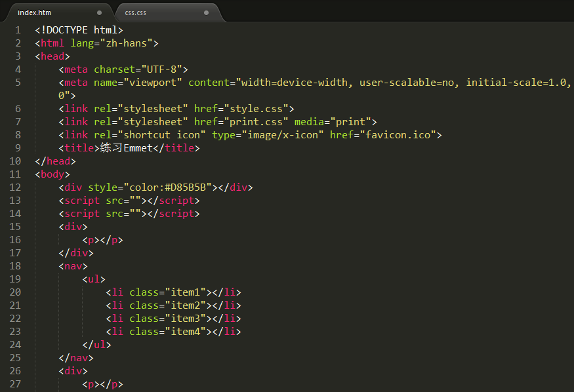The image size is (574, 392).
Task: Click the media="print" attribute
Action: pos(333,122)
